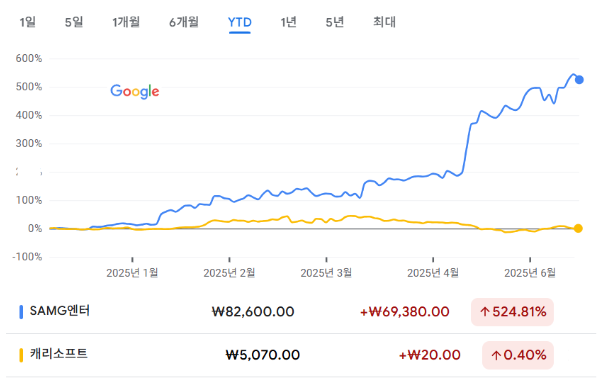Image resolution: width=604 pixels, height=389 pixels.
Task: Show the 최대 maximum range
Action: click(384, 22)
